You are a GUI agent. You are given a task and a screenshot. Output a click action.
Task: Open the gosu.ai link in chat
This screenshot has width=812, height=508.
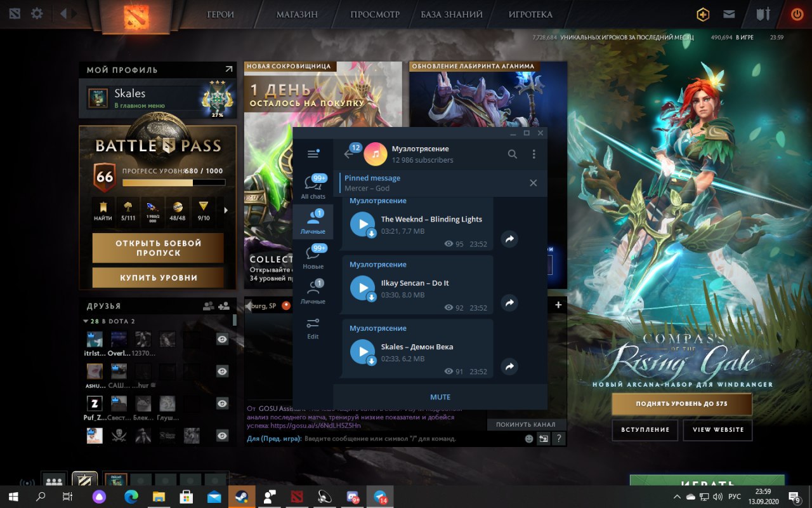315,425
